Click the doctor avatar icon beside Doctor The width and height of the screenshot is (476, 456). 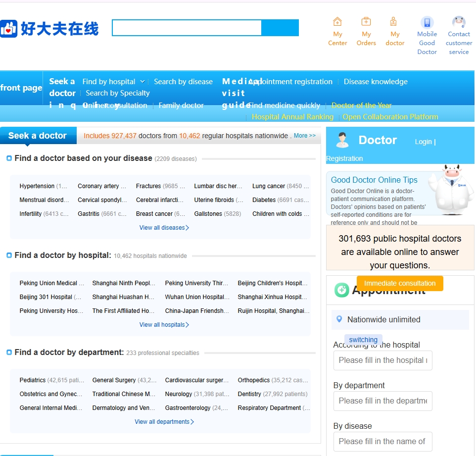342,140
